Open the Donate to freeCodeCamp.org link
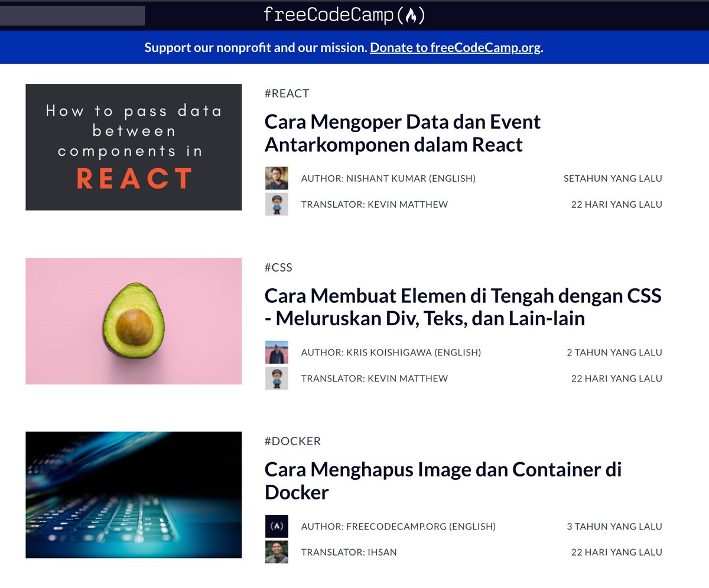Screen dimensions: 709x588 coord(456,47)
